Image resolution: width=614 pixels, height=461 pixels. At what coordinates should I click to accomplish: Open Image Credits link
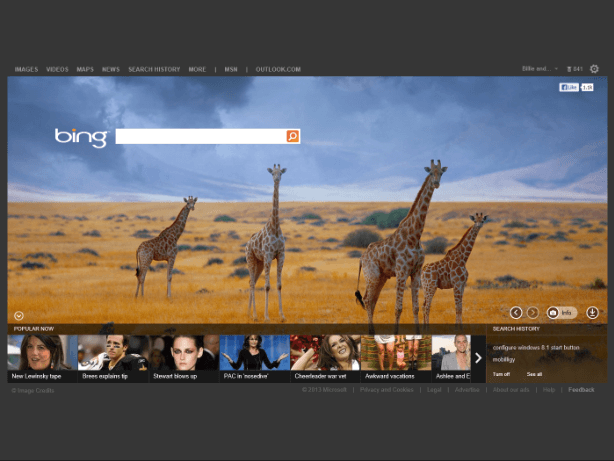click(x=33, y=390)
